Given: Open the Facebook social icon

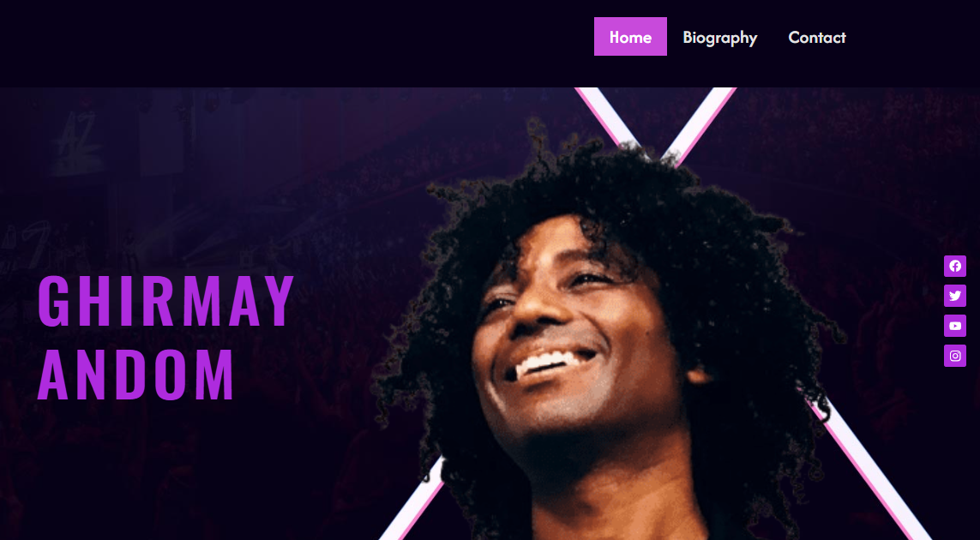Looking at the screenshot, I should (954, 267).
